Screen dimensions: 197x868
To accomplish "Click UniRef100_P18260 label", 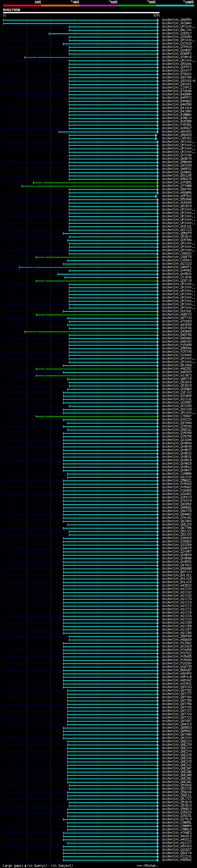I will click(x=177, y=664).
